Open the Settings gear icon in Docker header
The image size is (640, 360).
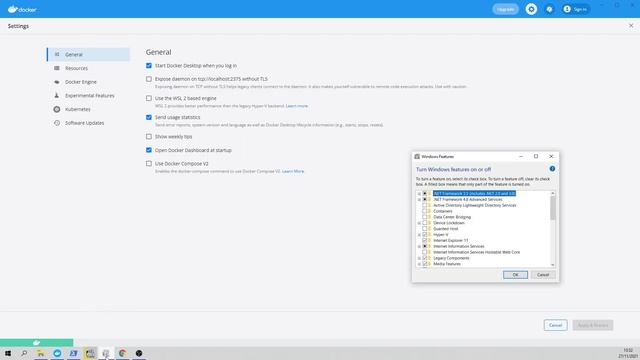531,9
